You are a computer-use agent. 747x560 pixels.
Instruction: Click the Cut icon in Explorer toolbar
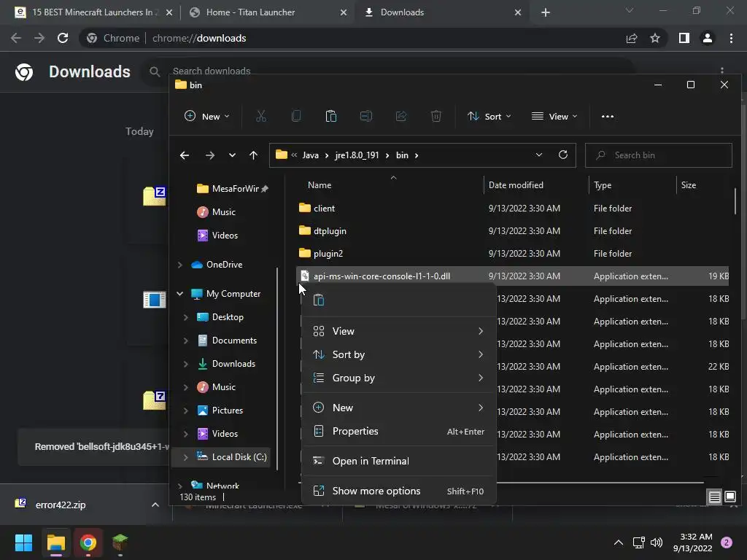click(x=260, y=116)
